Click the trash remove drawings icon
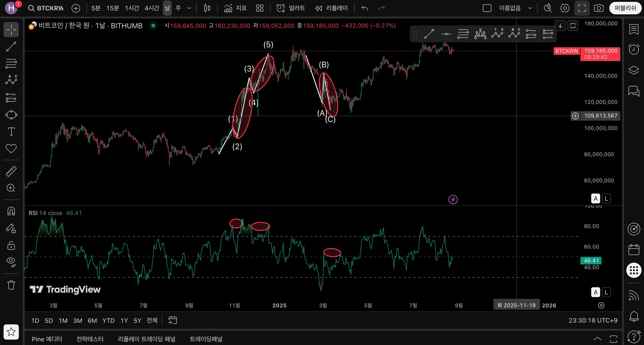Screen dimensions: 644x345 click(11, 285)
